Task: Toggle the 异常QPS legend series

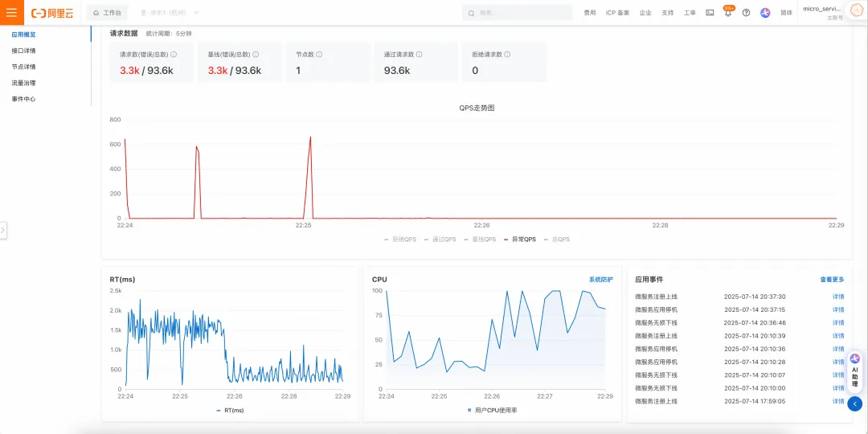Action: (520, 240)
